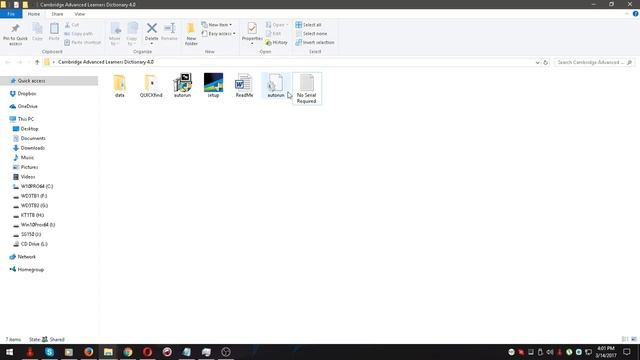Switch to details view button
The width and height of the screenshot is (640, 360).
pyautogui.click(x=625, y=339)
